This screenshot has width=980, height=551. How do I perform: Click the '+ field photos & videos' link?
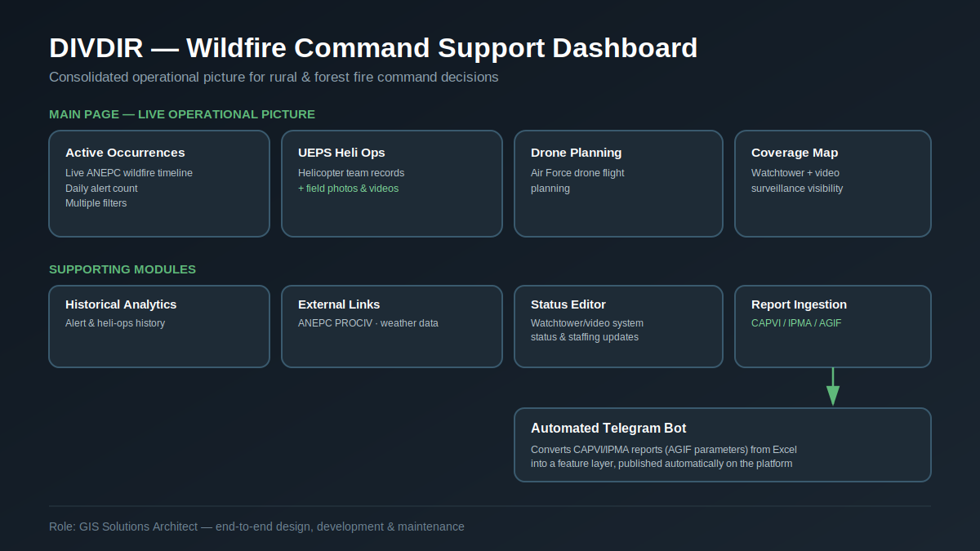tap(349, 189)
